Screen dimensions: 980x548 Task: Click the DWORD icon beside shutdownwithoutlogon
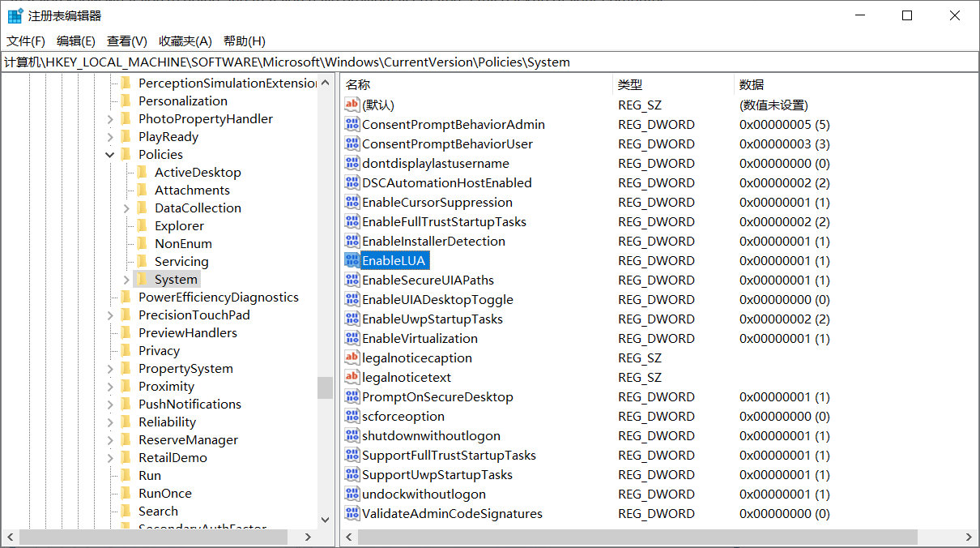click(352, 435)
